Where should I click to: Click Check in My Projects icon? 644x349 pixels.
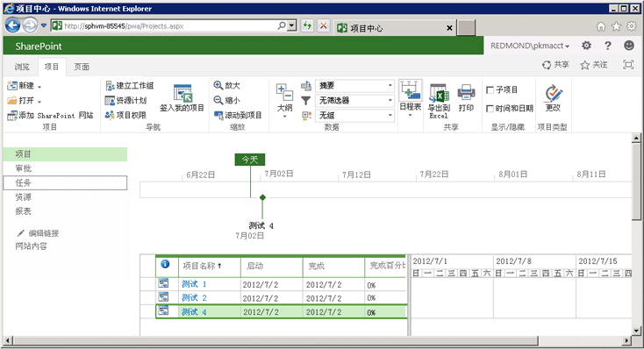pyautogui.click(x=182, y=93)
